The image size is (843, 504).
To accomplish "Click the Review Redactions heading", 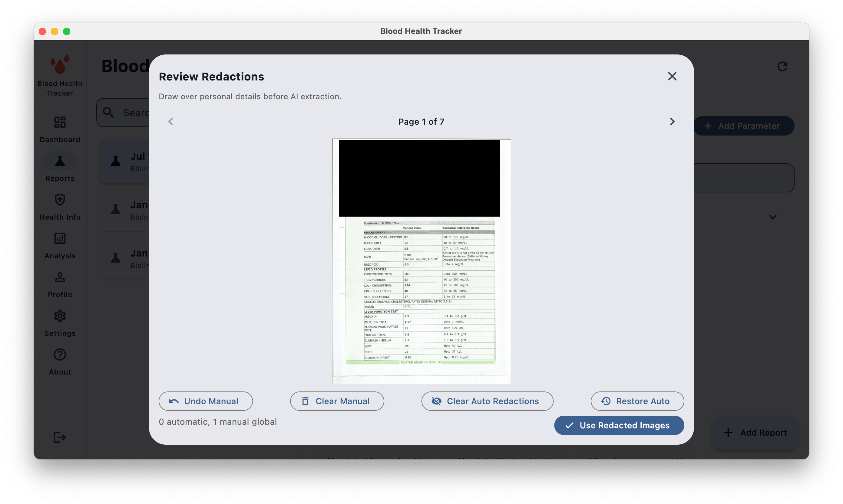I will tap(211, 77).
